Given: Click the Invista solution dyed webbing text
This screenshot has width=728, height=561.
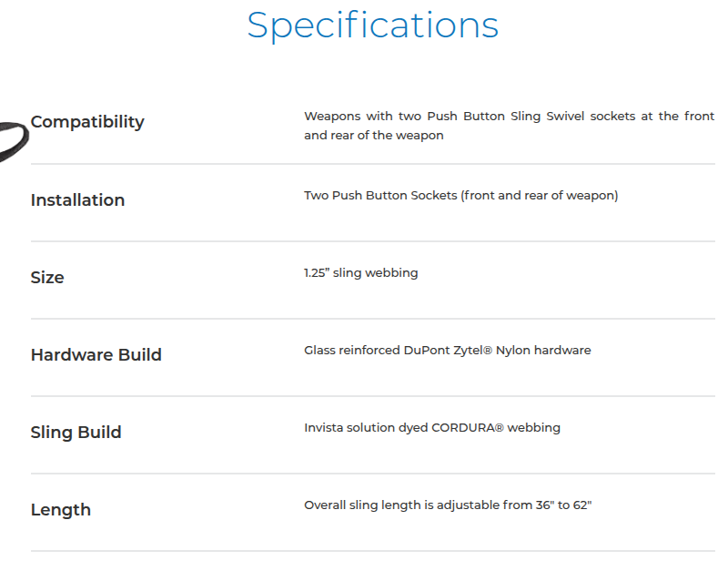Looking at the screenshot, I should 431,428.
